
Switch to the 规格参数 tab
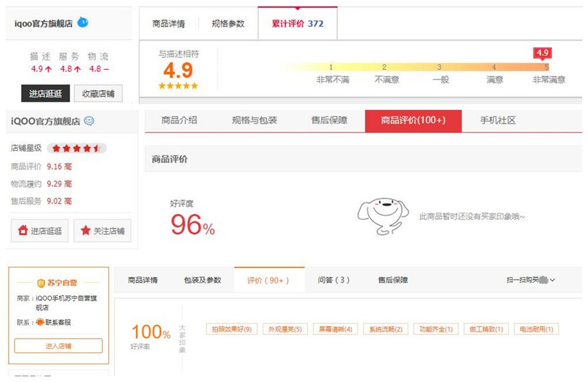coord(228,24)
